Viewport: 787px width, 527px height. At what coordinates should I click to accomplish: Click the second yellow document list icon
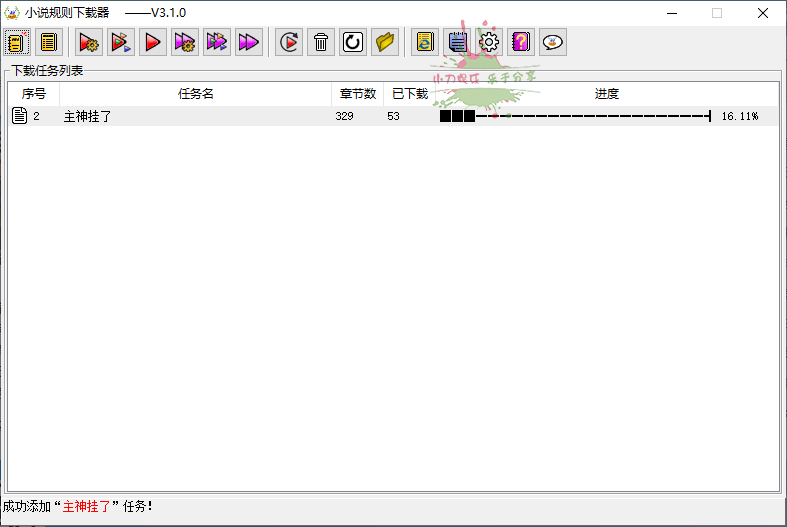[x=48, y=42]
